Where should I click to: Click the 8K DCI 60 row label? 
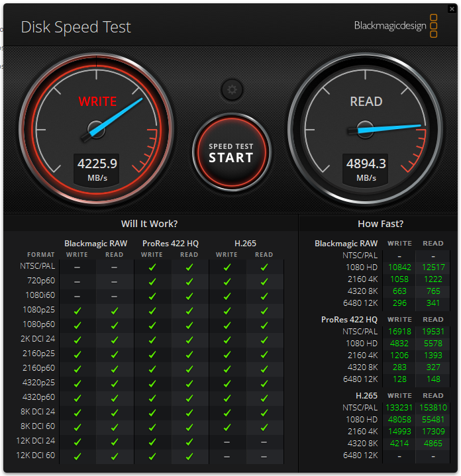click(x=38, y=426)
